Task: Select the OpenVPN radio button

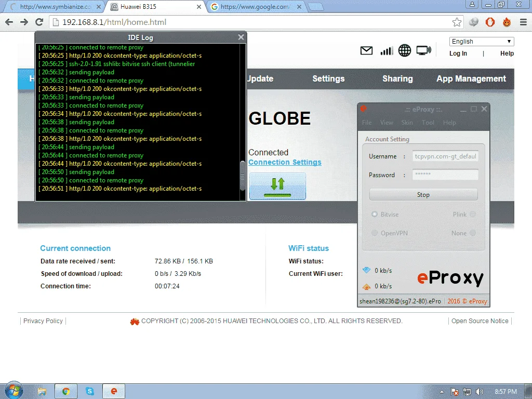Action: pyautogui.click(x=374, y=233)
